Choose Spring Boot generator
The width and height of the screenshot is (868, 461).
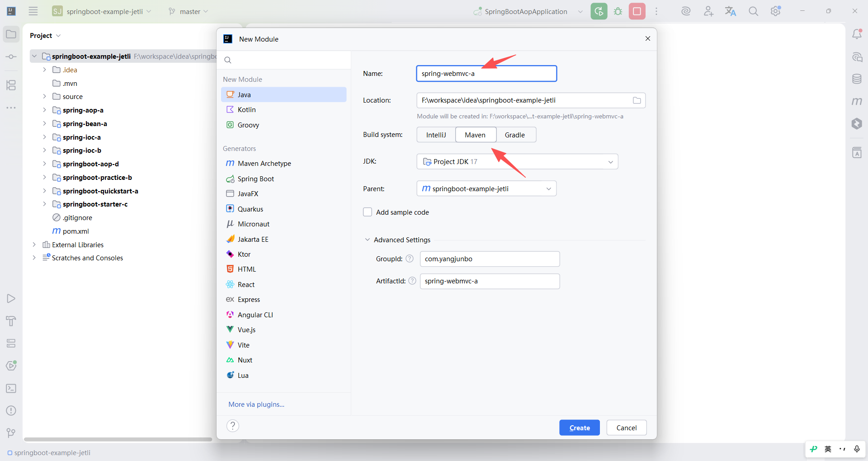pyautogui.click(x=284, y=179)
